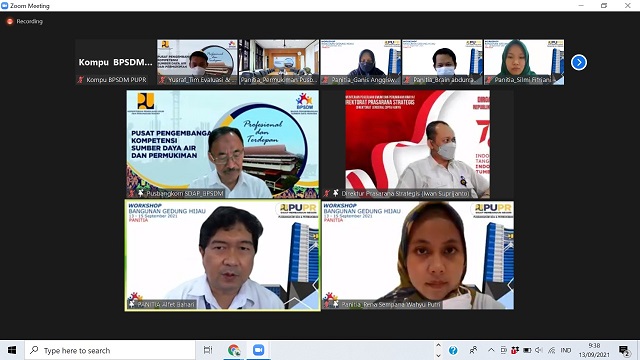Select the Kompu BPSDM PUPR participant tile

coord(116,62)
